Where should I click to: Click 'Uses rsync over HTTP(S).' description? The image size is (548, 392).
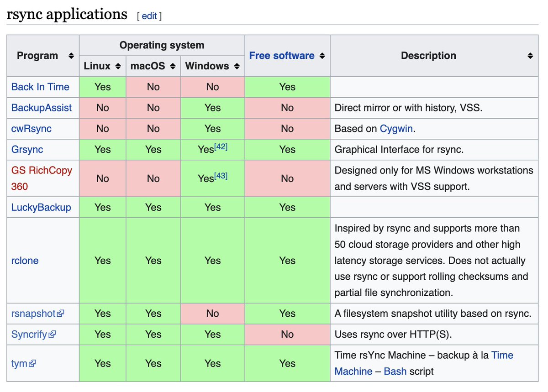[393, 335]
